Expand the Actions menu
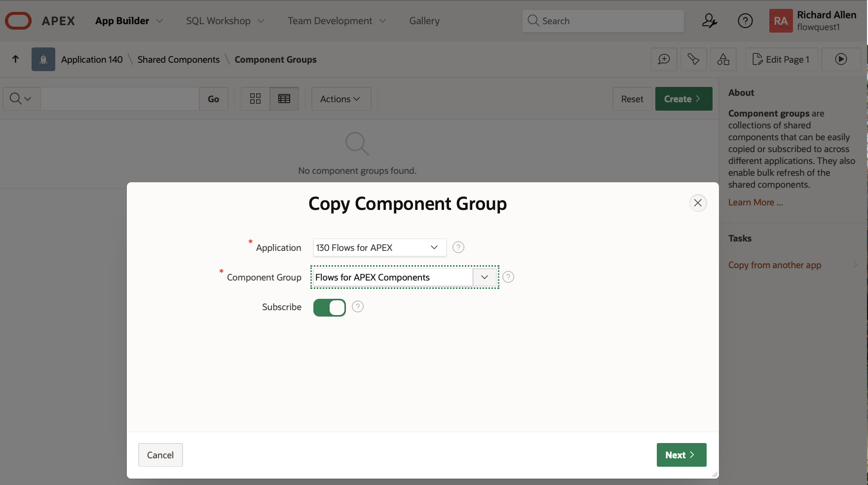 pos(340,99)
